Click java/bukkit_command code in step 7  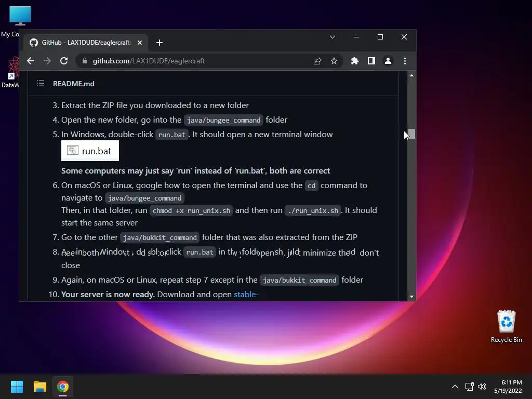coord(160,237)
